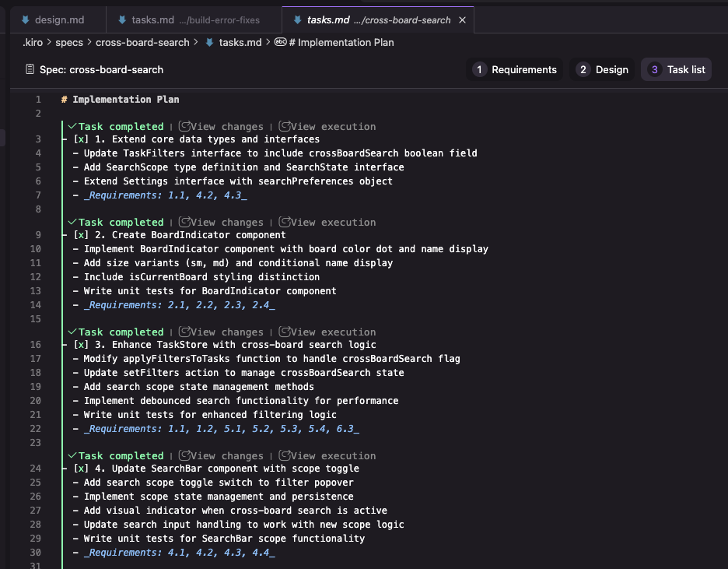Uncheck the completed checkbox for task 1

click(79, 139)
